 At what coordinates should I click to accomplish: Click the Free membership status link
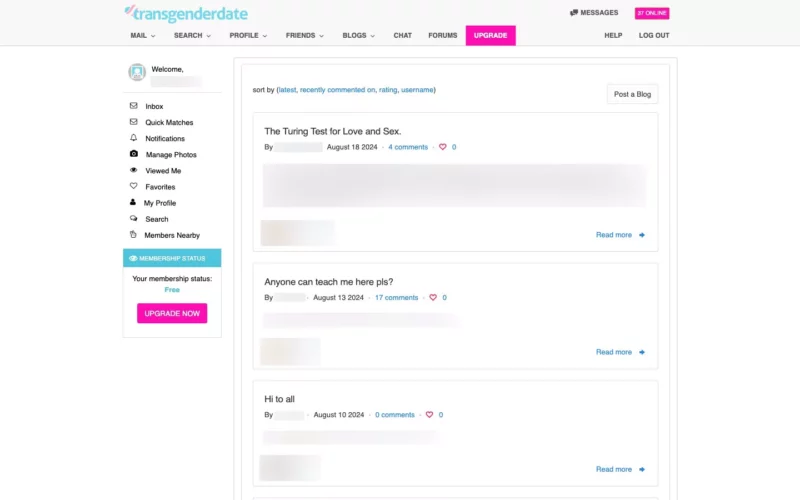(172, 290)
